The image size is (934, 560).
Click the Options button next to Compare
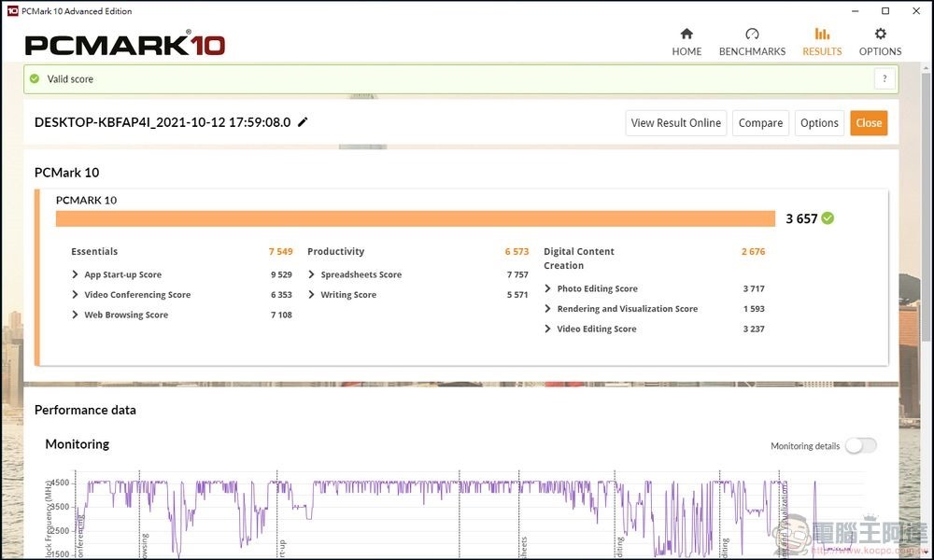(819, 122)
